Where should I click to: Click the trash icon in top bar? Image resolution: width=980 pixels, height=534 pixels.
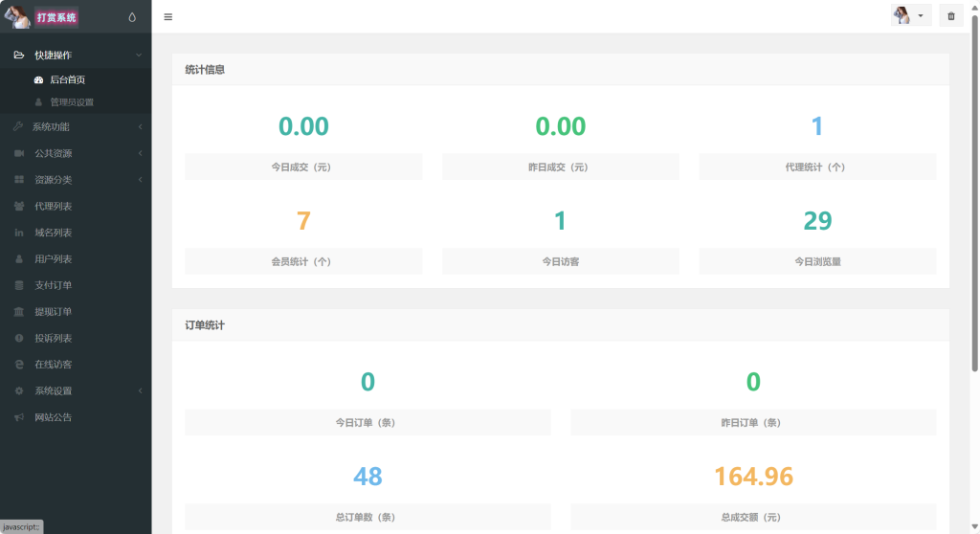pyautogui.click(x=950, y=16)
